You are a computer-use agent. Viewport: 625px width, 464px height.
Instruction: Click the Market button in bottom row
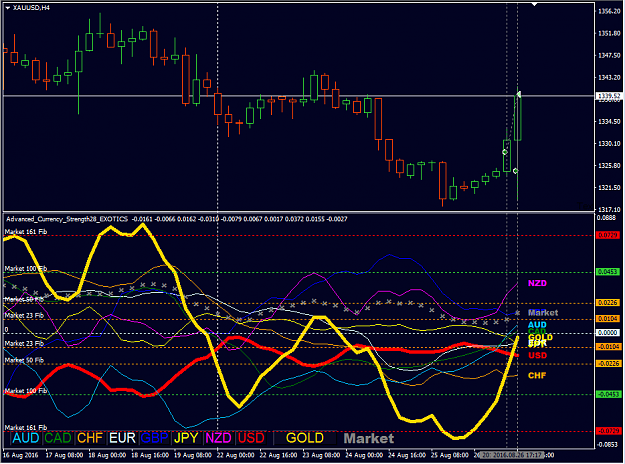[369, 438]
